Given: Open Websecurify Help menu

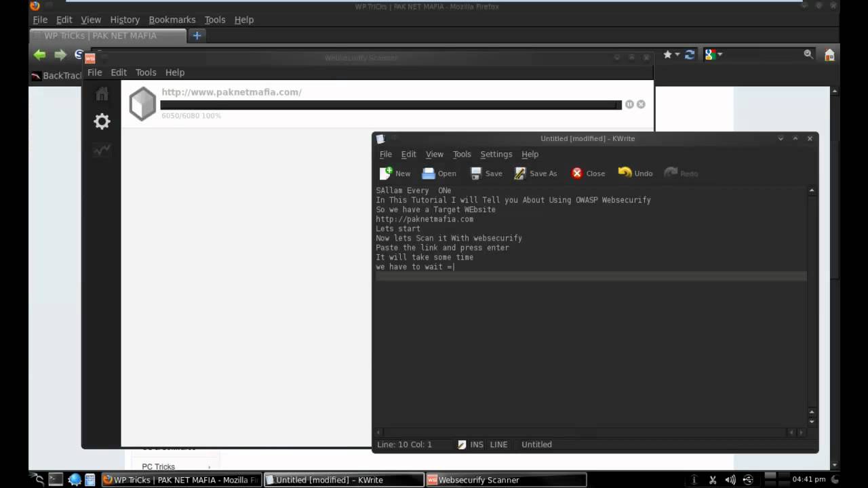Looking at the screenshot, I should [x=175, y=73].
